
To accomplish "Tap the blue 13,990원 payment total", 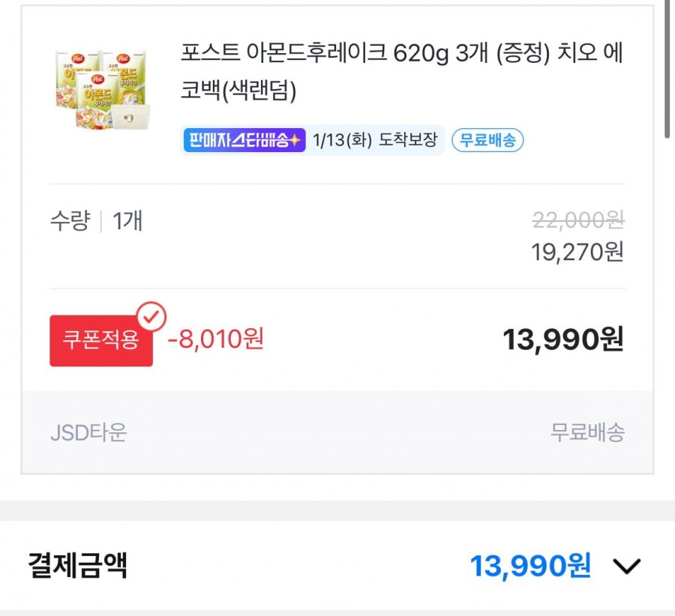I will pos(530,566).
